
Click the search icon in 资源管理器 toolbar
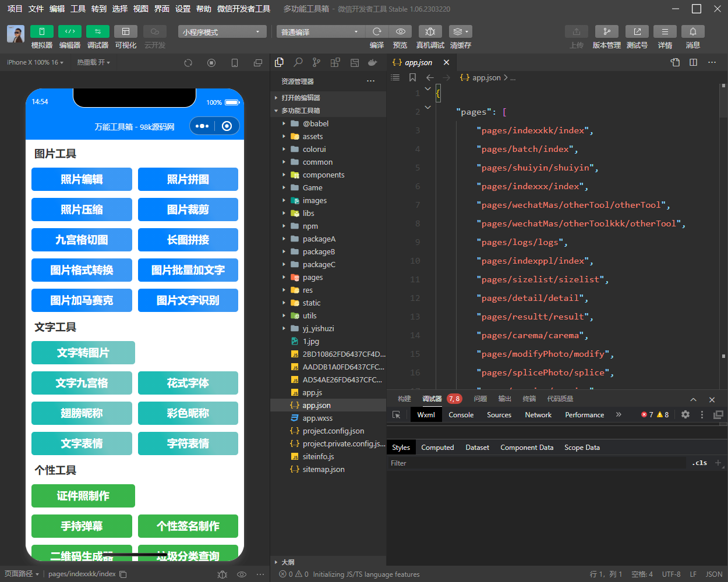(x=297, y=62)
